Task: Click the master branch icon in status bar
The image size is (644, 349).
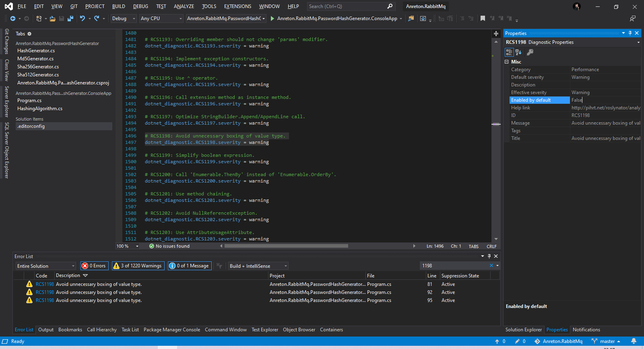Action: click(x=594, y=341)
